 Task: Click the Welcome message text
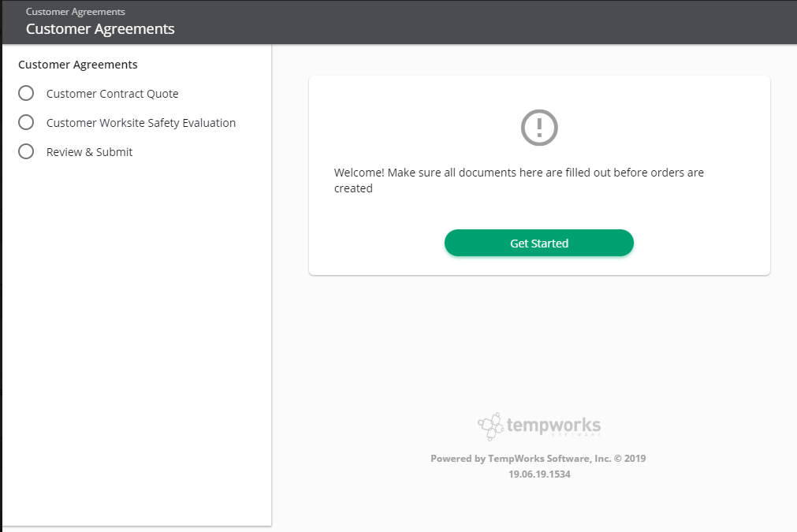[x=519, y=180]
